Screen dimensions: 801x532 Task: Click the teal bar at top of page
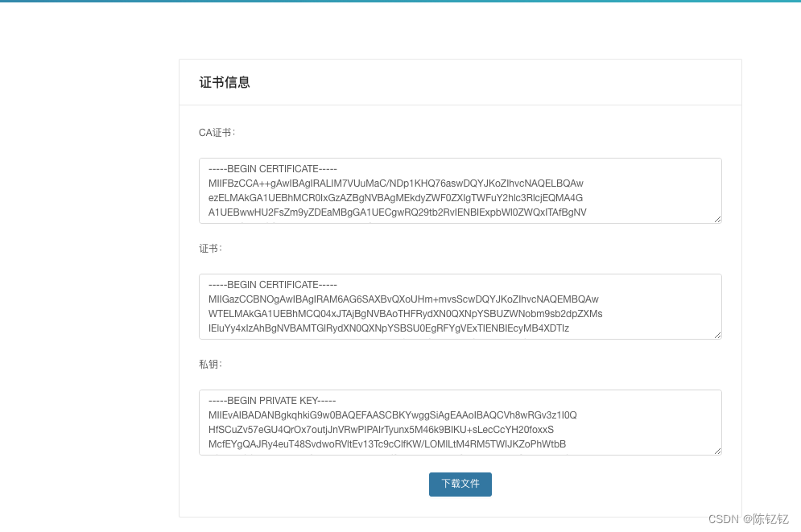[x=400, y=2]
